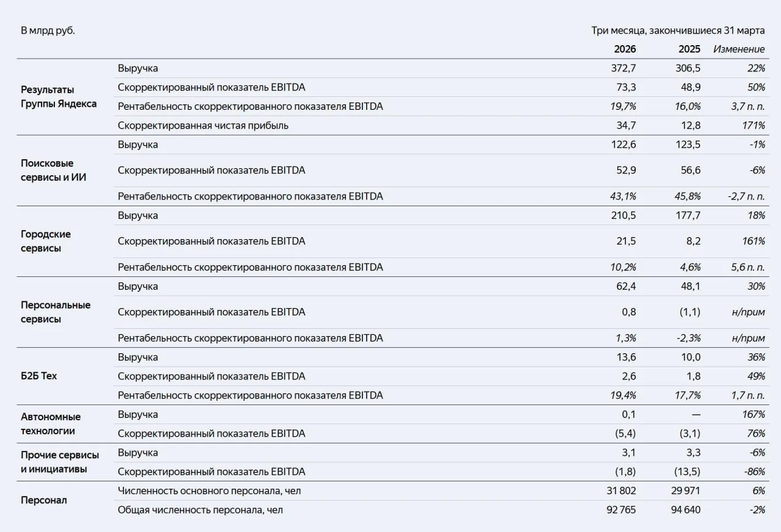Click the Прочие сервисы и инициативы label
This screenshot has height=532, width=781.
(x=60, y=462)
